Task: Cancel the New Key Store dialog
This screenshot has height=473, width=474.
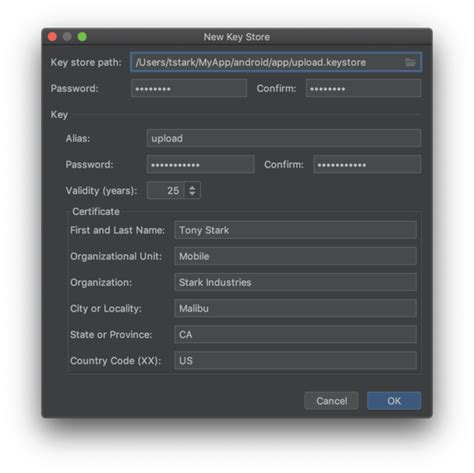Action: click(x=331, y=401)
